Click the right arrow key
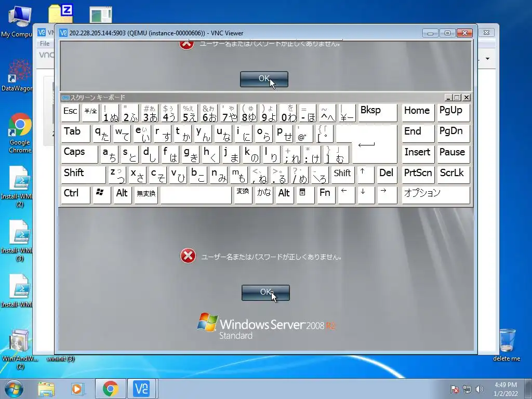 [x=387, y=195]
